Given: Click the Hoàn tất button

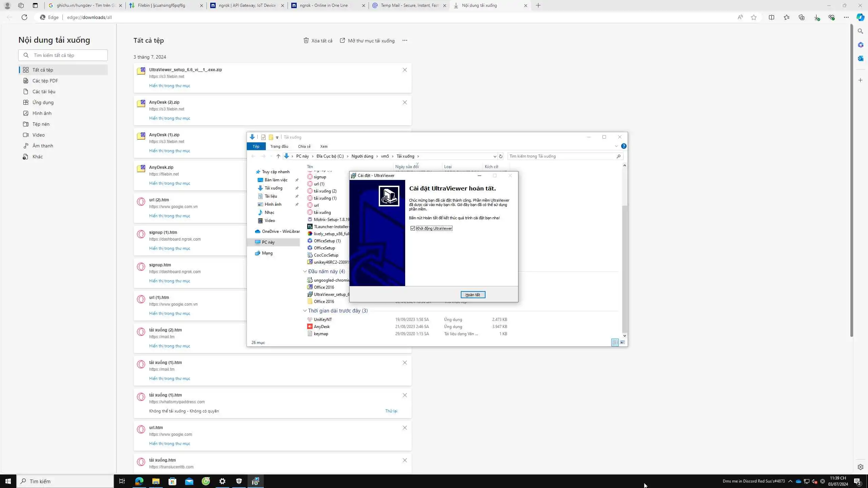Looking at the screenshot, I should [473, 295].
